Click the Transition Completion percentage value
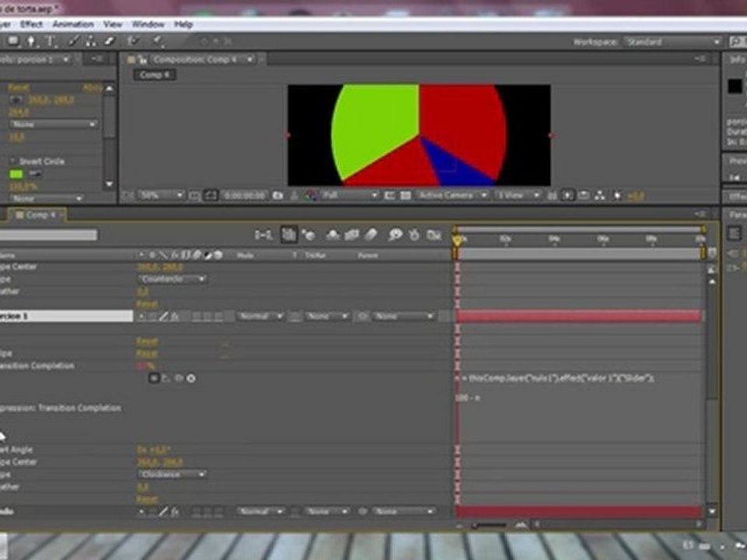Screen dimensions: 747x560 pyautogui.click(x=146, y=366)
